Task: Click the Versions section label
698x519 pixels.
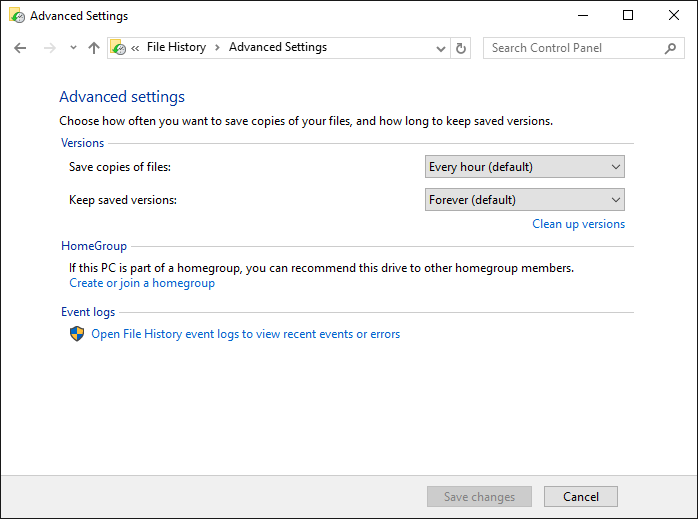Action: [x=82, y=143]
